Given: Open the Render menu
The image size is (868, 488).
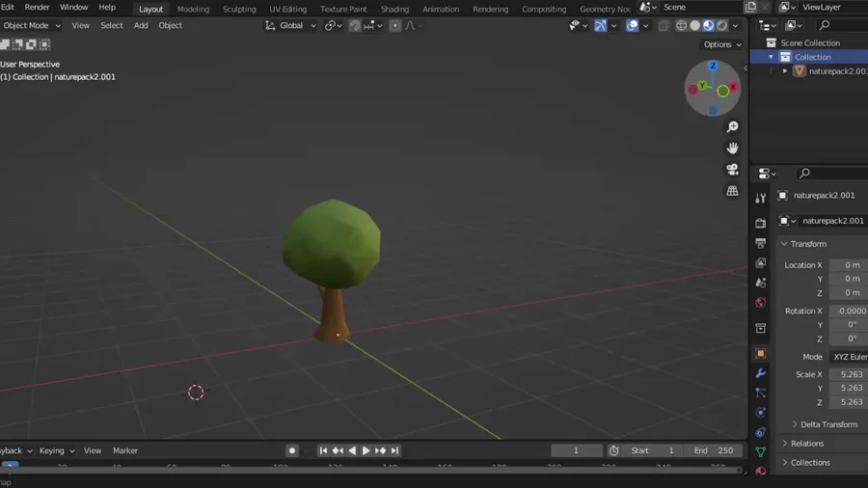Looking at the screenshot, I should click(37, 7).
